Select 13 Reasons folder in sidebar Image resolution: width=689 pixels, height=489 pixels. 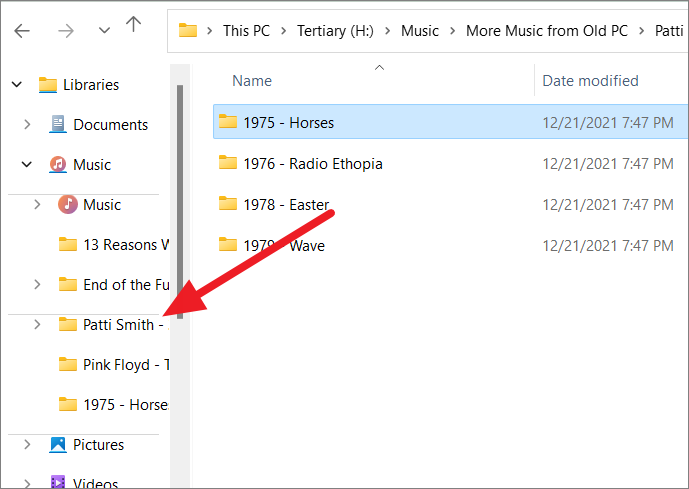click(x=126, y=245)
